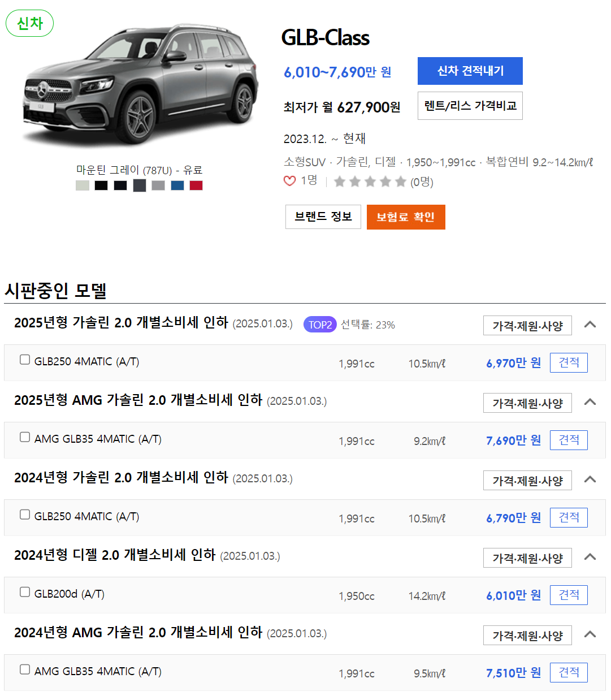Click 견적 for the 6,790만 원 model
The height and width of the screenshot is (700, 611).
(x=569, y=517)
